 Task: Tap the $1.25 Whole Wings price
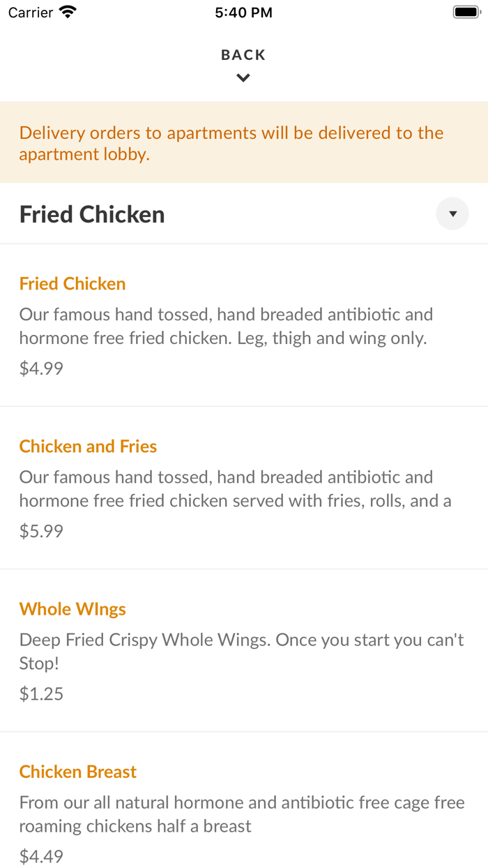[41, 694]
